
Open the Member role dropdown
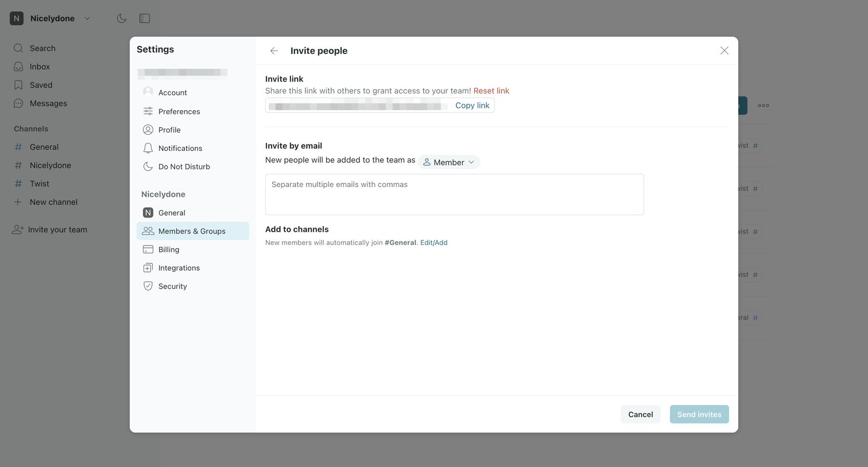(449, 162)
